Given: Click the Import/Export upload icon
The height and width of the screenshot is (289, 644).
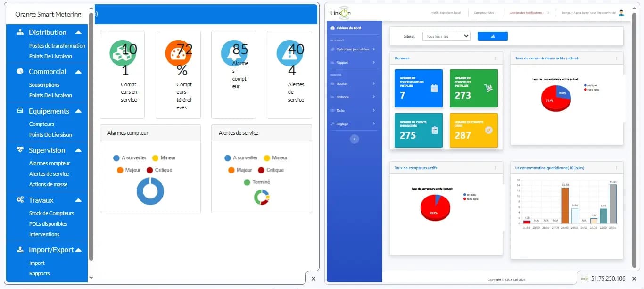Looking at the screenshot, I should click(20, 249).
